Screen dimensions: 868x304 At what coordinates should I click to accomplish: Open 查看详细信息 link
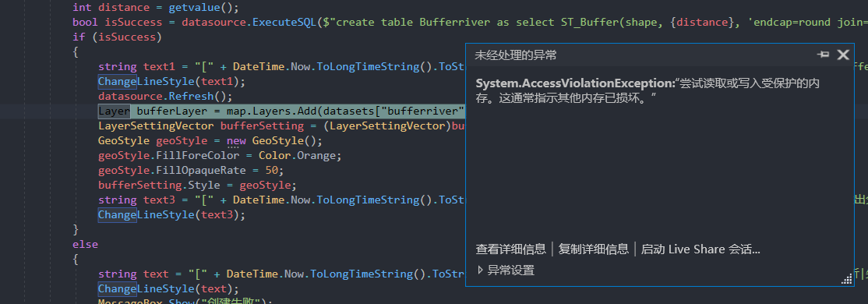click(x=510, y=249)
